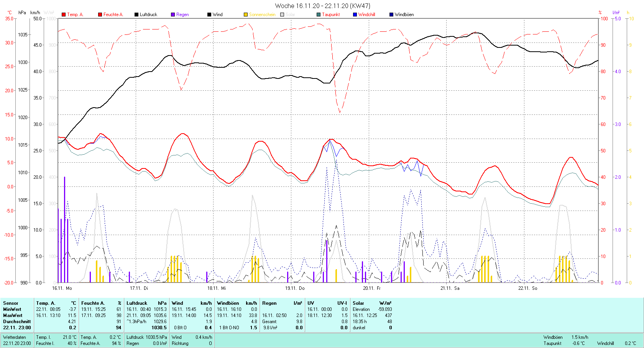Click the red Temp. A. legend square
Image resolution: width=644 pixels, height=348 pixels.
[x=64, y=15]
